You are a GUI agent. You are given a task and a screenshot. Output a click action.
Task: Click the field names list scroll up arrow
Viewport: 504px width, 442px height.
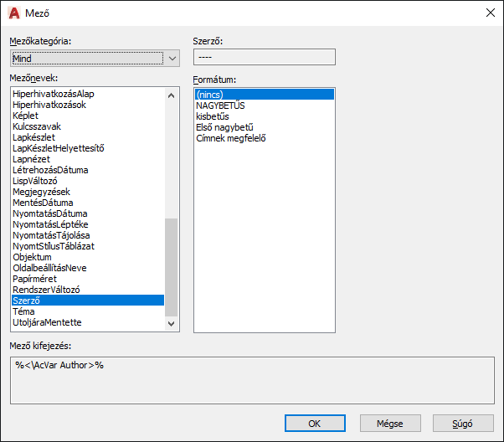(x=172, y=95)
